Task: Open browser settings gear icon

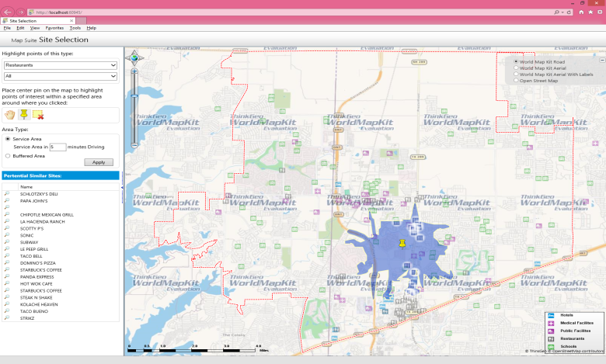Action: coord(600,12)
